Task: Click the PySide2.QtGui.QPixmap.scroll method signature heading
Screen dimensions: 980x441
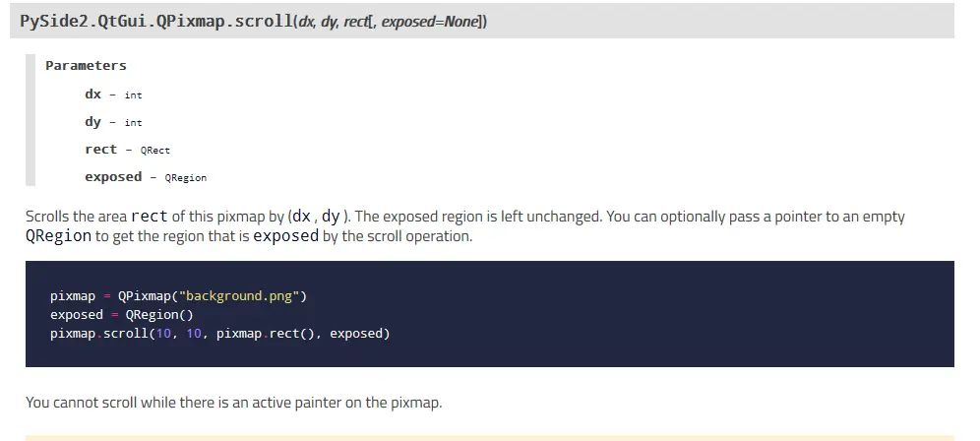Action: click(x=253, y=21)
